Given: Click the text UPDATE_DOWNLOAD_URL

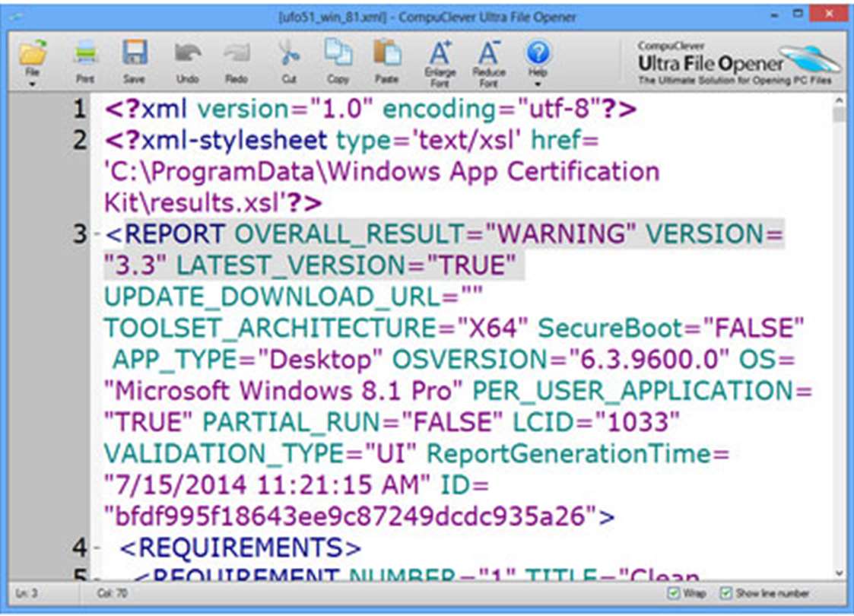Looking at the screenshot, I should (x=272, y=297).
